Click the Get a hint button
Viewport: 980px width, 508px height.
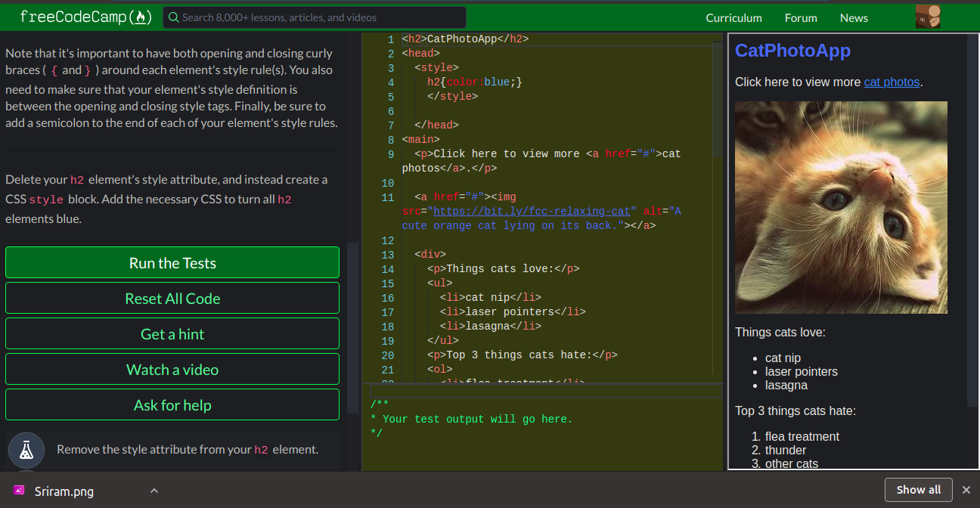click(x=172, y=333)
